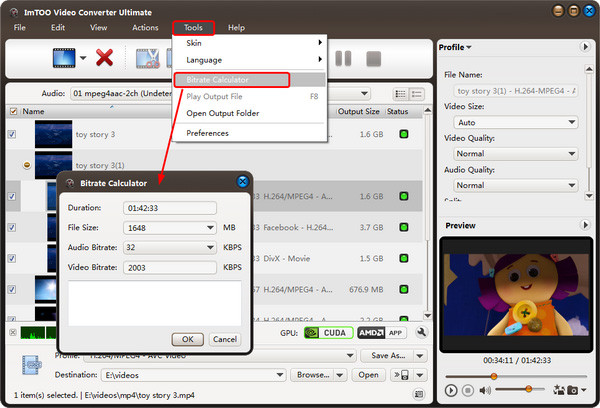
Task: Open the Help menu
Action: pyautogui.click(x=236, y=28)
